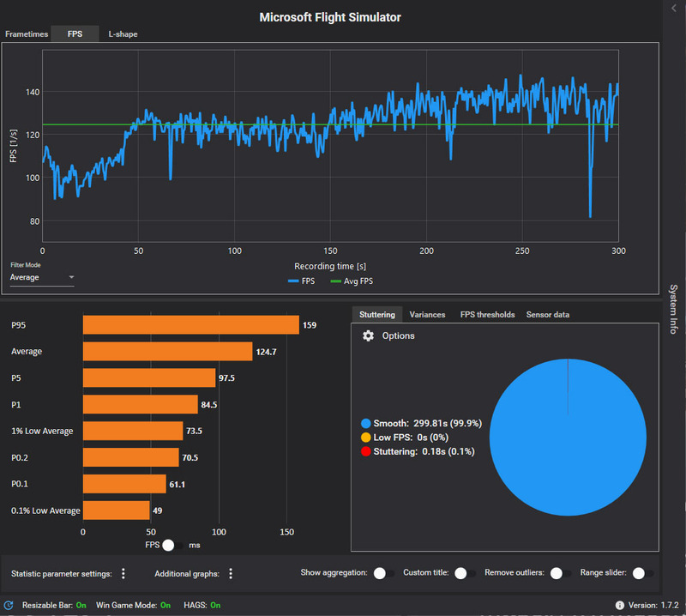Click the Options label in stuttering panel
This screenshot has width=686, height=616.
click(x=398, y=335)
